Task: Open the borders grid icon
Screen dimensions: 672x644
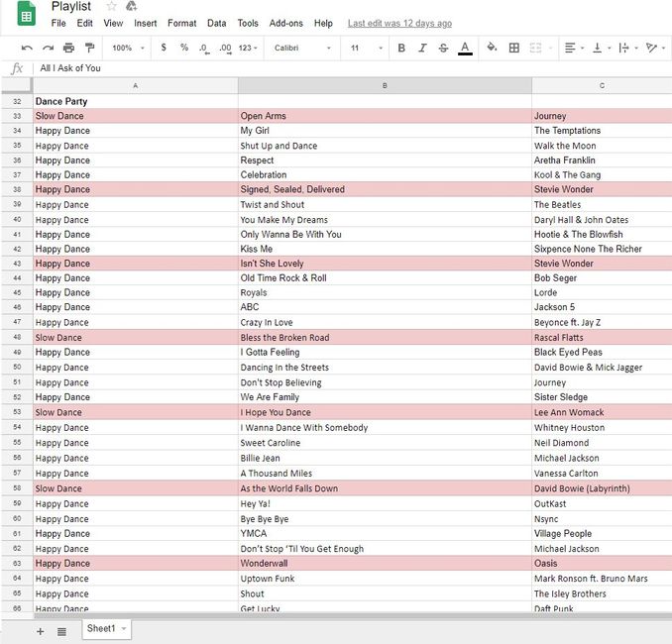Action: pyautogui.click(x=513, y=48)
